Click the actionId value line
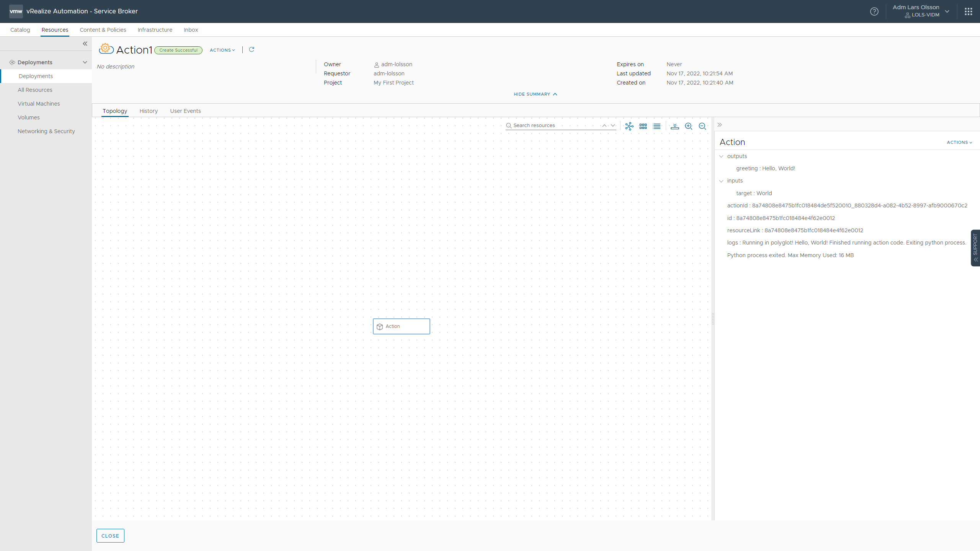Screen dimensions: 980x551 click(x=847, y=205)
